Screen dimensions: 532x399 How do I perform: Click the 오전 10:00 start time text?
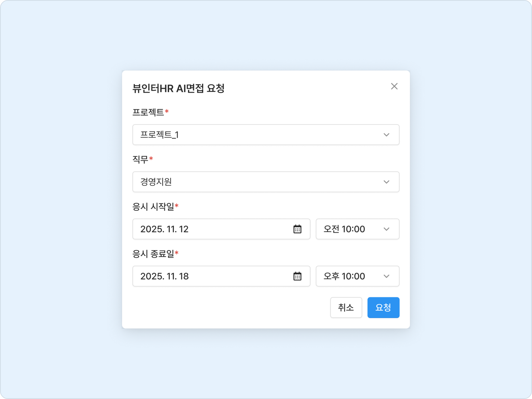344,229
